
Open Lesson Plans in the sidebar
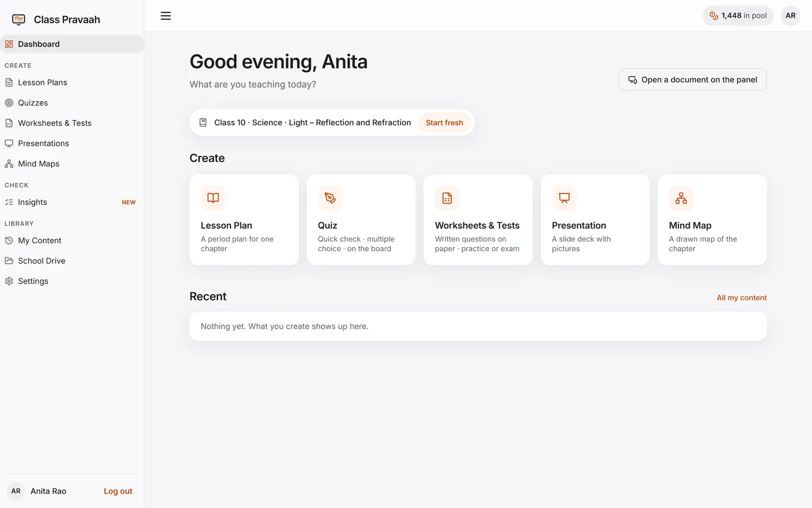pos(72,82)
